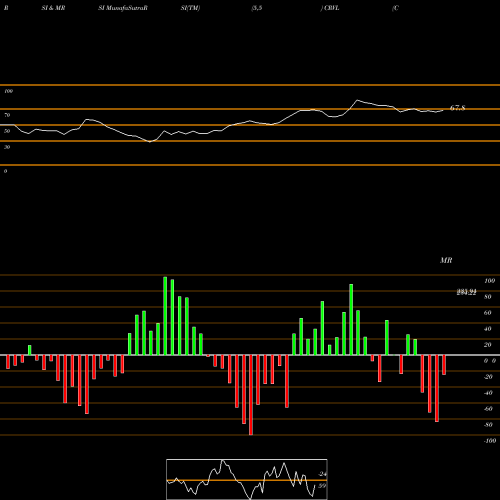Click the MR axis label '-100'
Viewport: 500px width, 500px height.
490,441
